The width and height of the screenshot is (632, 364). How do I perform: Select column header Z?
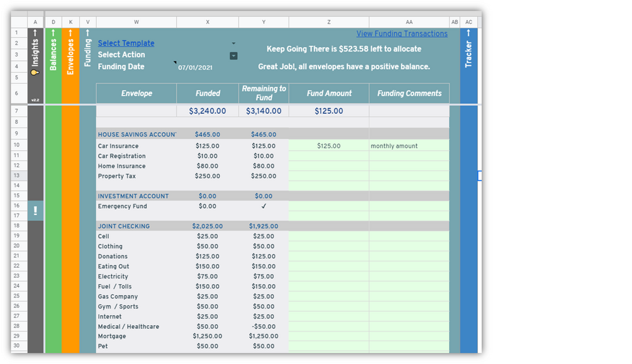click(329, 22)
